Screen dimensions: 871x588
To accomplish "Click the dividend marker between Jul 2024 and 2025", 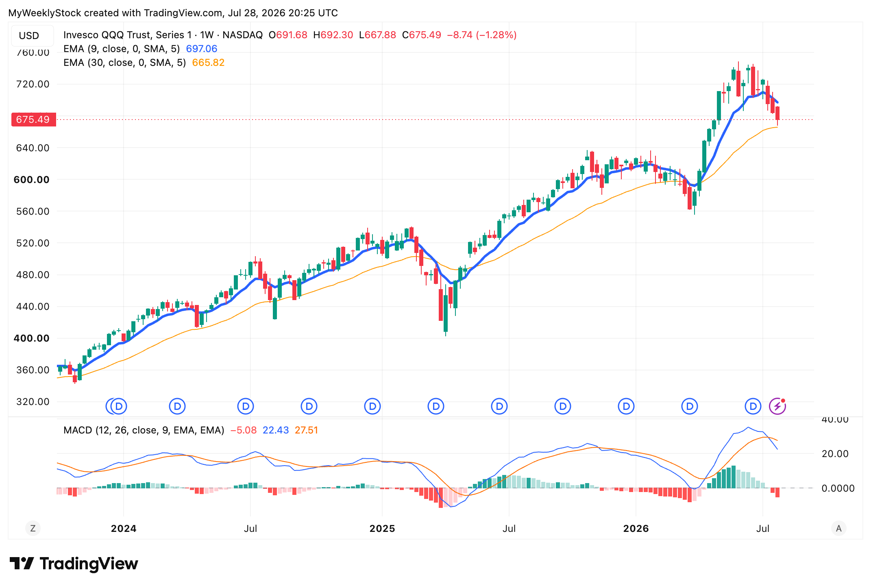I will click(x=309, y=406).
